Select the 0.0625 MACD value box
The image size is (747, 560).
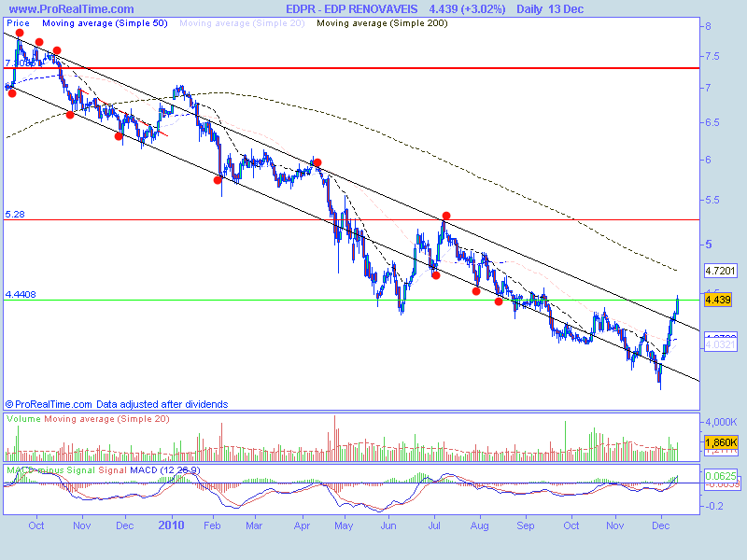tap(721, 476)
